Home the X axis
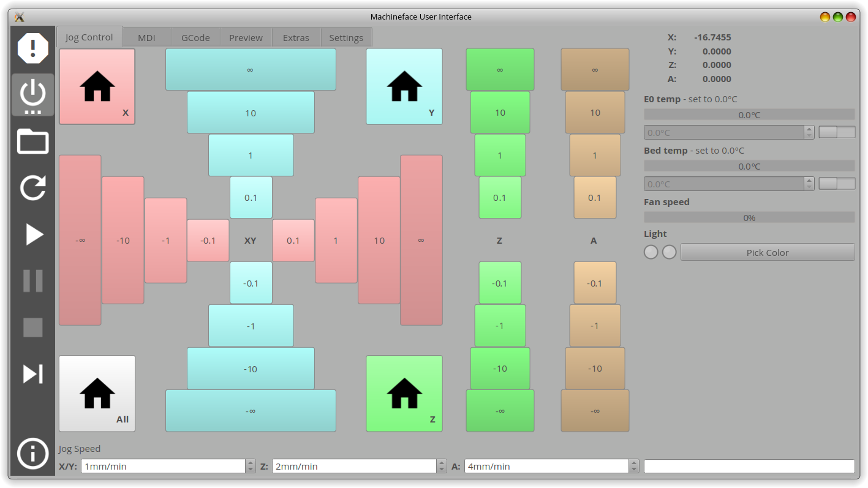868x488 pixels. tap(97, 86)
